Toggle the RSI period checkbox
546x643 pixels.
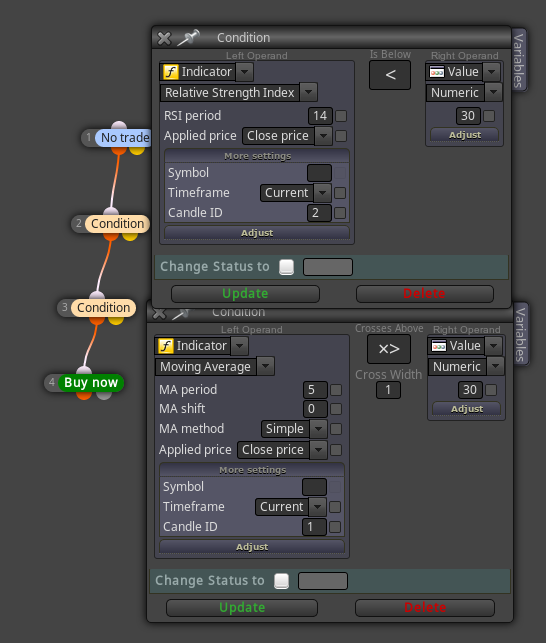pyautogui.click(x=341, y=116)
